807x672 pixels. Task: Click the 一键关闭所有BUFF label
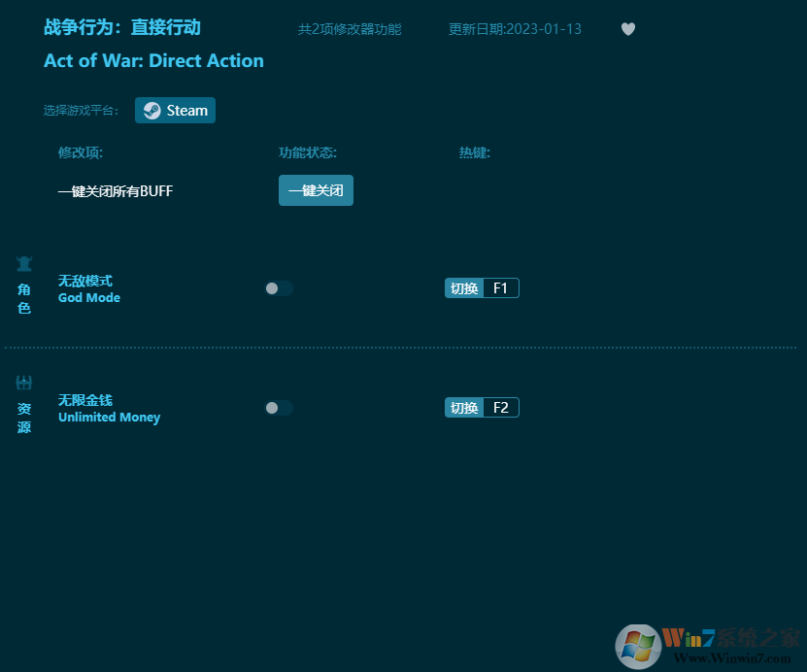tap(115, 191)
